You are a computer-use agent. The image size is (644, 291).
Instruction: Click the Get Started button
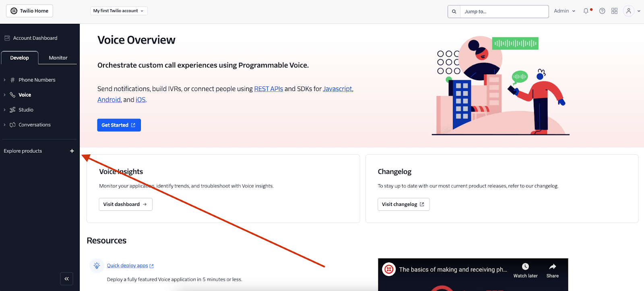point(119,125)
